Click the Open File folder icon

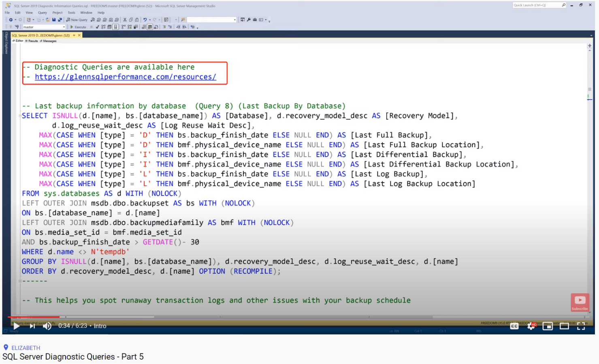(48, 19)
